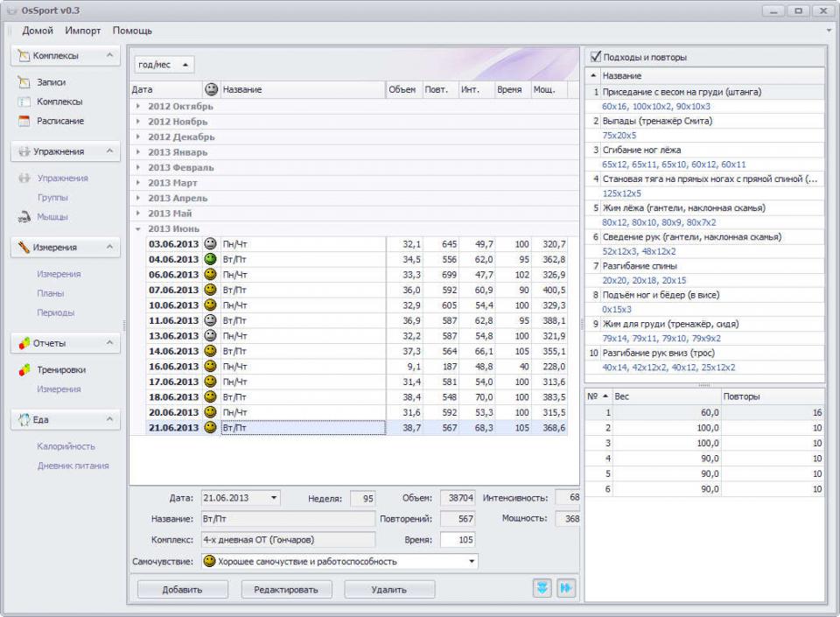Open Записи in the sidebar
Screen dimensions: 840x617
[x=51, y=82]
